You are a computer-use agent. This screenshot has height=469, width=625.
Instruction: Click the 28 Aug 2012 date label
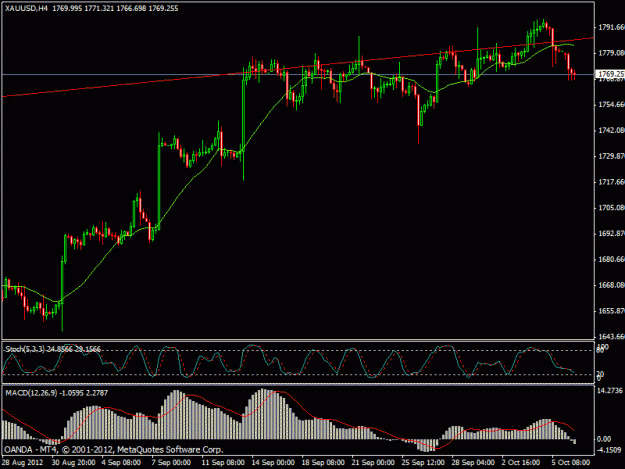click(x=22, y=463)
